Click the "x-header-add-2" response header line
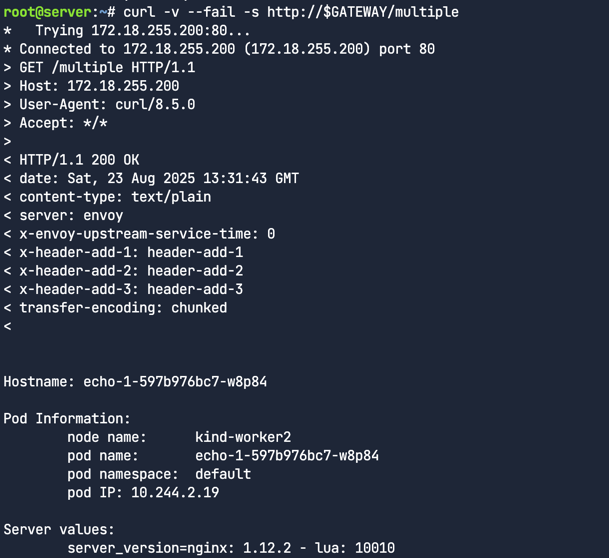Viewport: 609px width, 558px height. click(131, 271)
